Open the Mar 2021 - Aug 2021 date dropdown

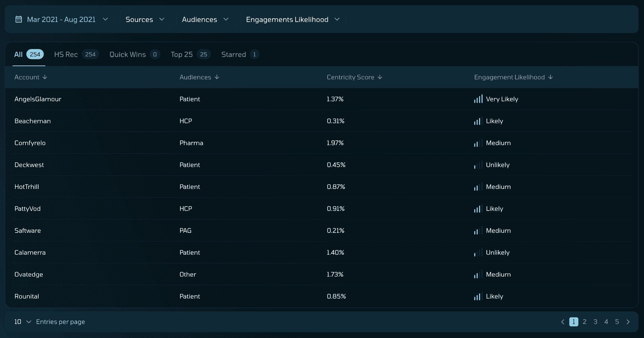point(62,19)
